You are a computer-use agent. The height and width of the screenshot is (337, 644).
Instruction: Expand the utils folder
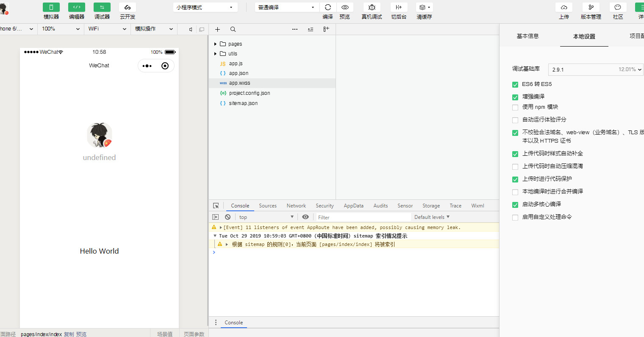[215, 54]
